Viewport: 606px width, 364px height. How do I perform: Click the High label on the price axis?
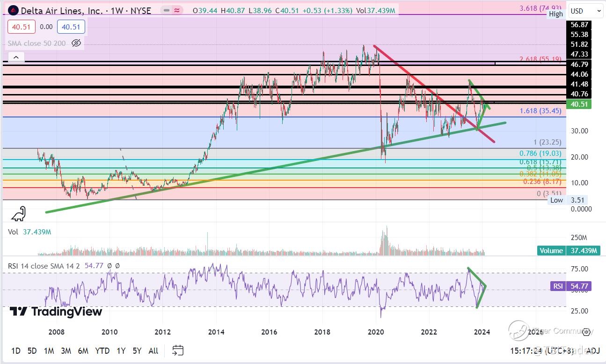(x=556, y=14)
